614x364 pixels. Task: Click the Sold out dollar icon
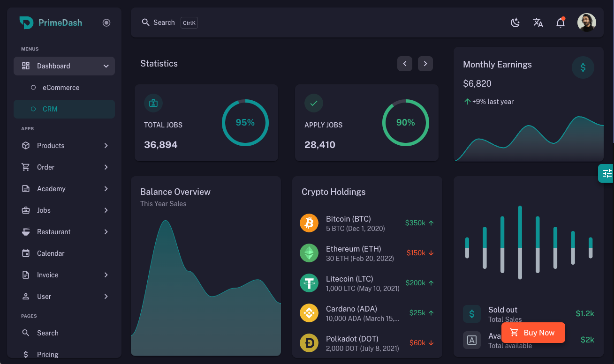pyautogui.click(x=472, y=314)
